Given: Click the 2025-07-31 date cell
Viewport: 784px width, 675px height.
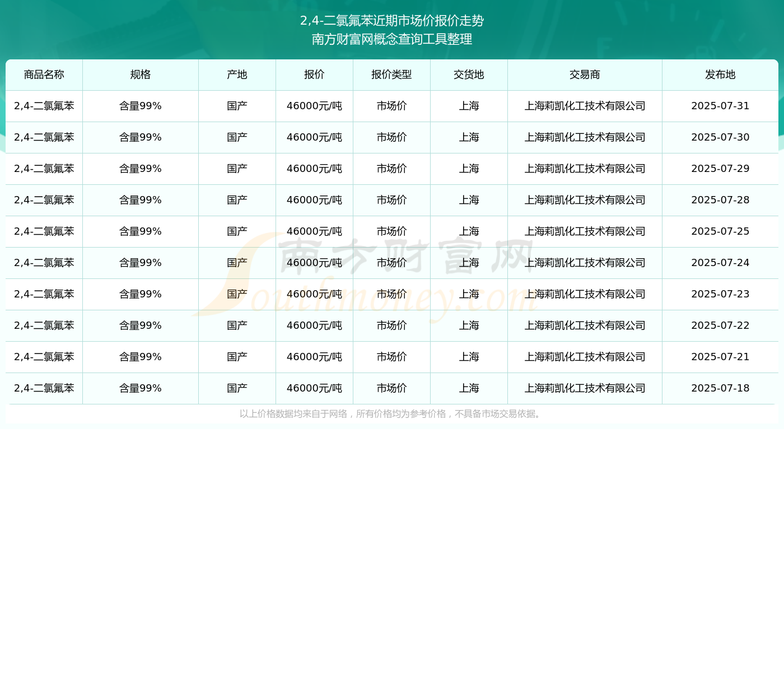Looking at the screenshot, I should pos(720,106).
